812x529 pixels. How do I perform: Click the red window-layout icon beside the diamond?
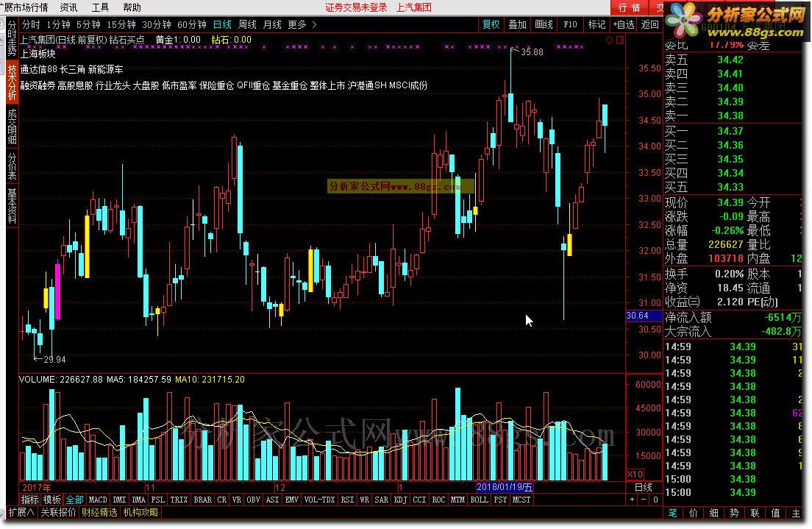click(620, 40)
